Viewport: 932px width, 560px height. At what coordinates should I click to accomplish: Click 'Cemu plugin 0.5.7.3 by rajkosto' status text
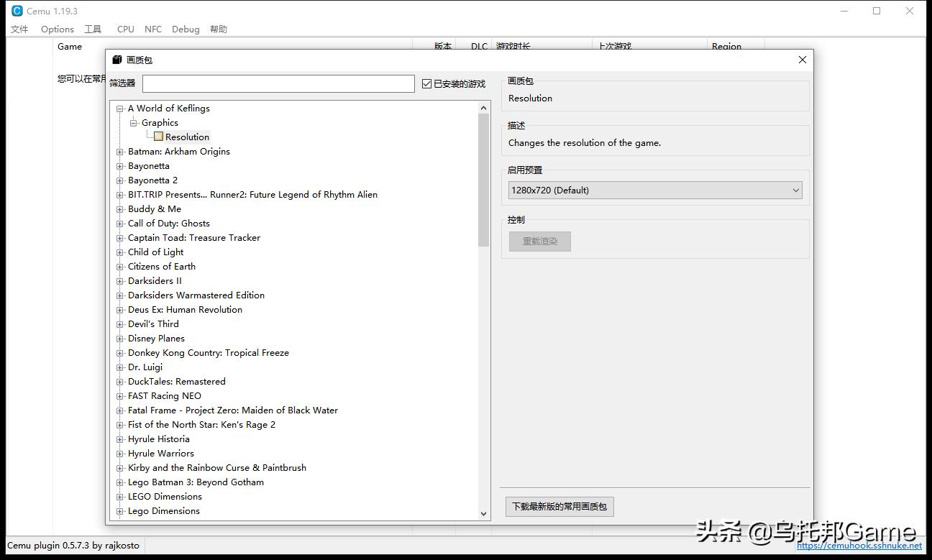point(73,546)
